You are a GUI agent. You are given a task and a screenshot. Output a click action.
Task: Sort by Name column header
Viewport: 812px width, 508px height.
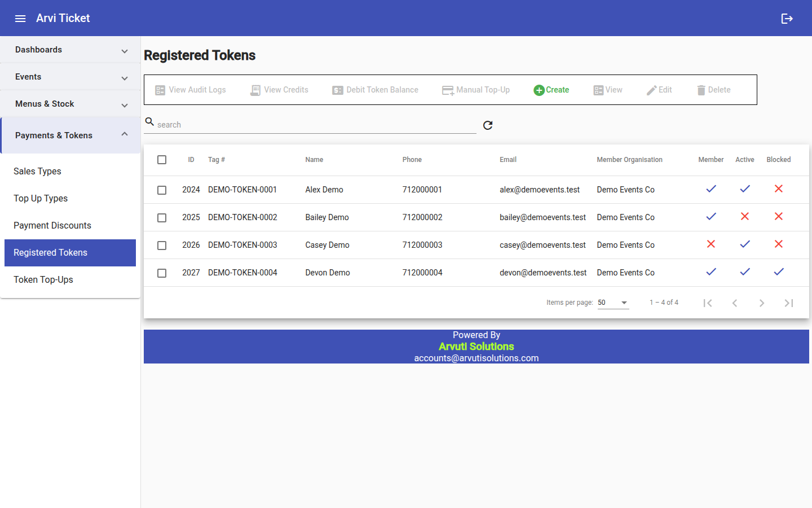[314, 160]
